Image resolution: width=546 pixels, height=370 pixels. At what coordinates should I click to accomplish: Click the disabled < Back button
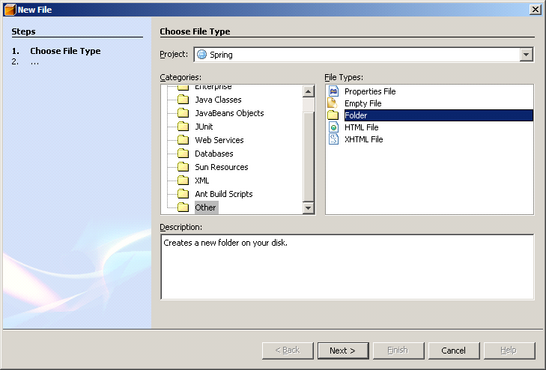point(287,351)
